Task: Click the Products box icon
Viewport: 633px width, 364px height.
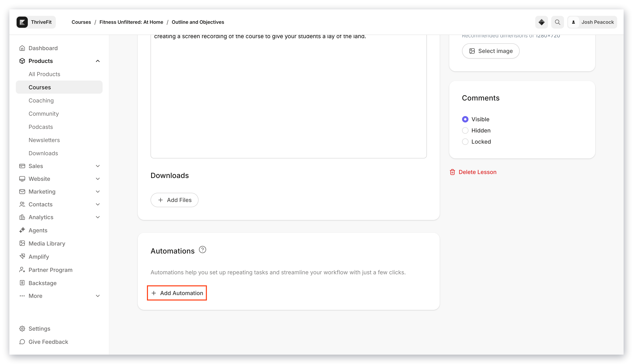Action: click(22, 61)
